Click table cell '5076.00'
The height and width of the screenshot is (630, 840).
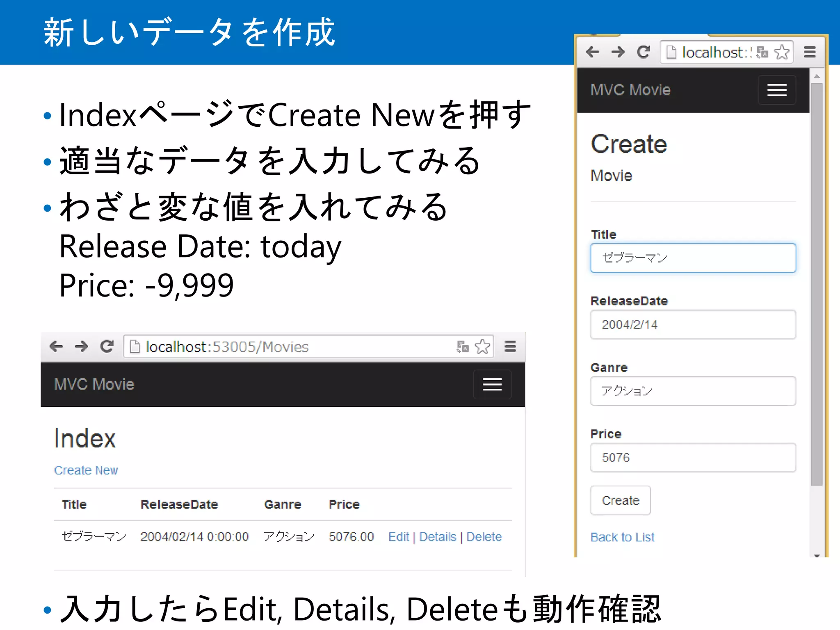[351, 537]
